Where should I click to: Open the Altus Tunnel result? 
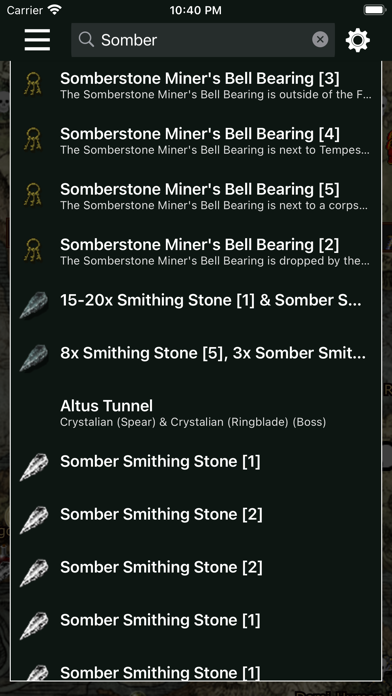pyautogui.click(x=196, y=413)
